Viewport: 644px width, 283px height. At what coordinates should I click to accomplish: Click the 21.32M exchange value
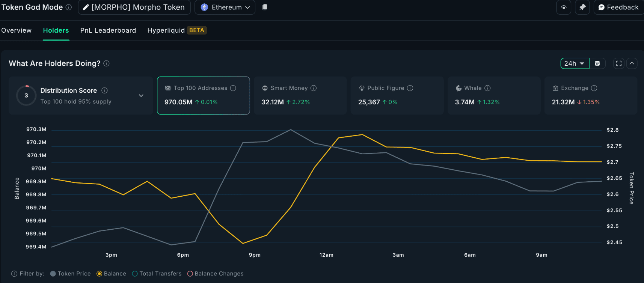coord(563,102)
